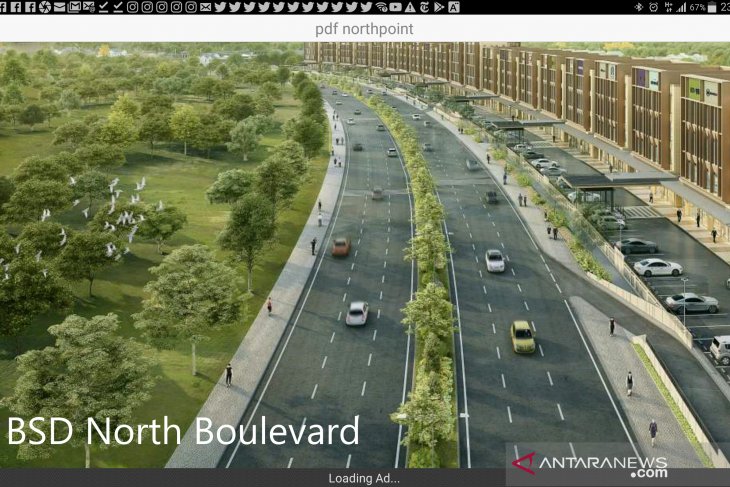Image resolution: width=730 pixels, height=487 pixels.
Task: Tap the 'Loading Ad...' banner
Action: tap(364, 478)
